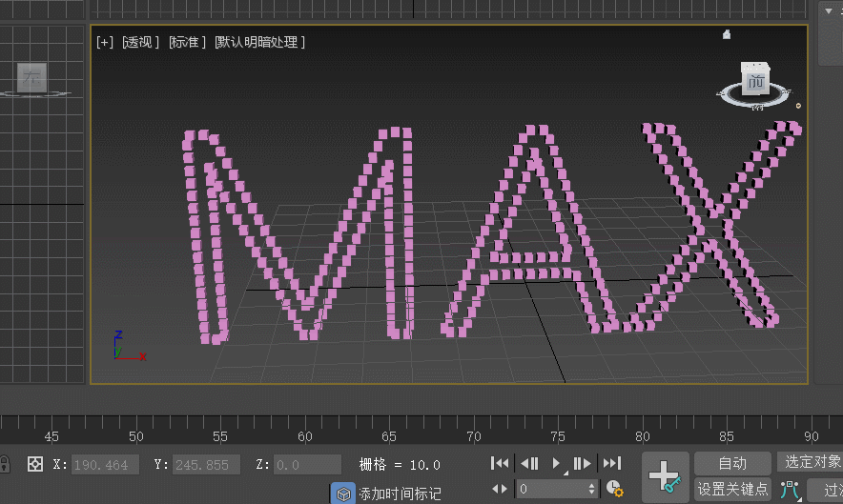Open 选定对象 selection dropdown

tap(811, 461)
